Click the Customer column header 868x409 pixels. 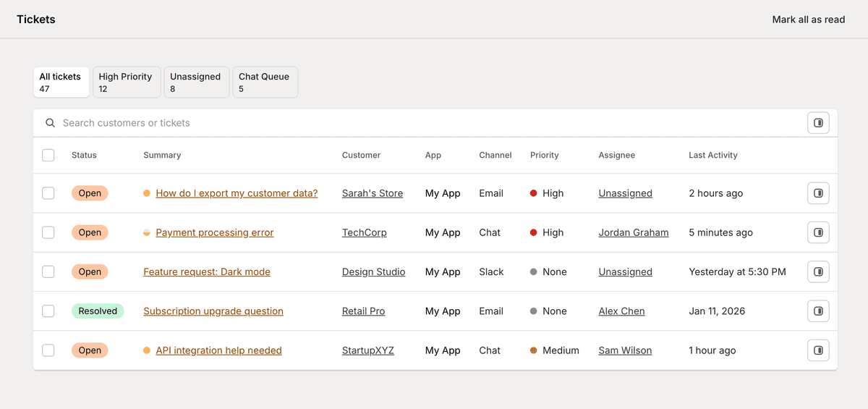point(361,155)
